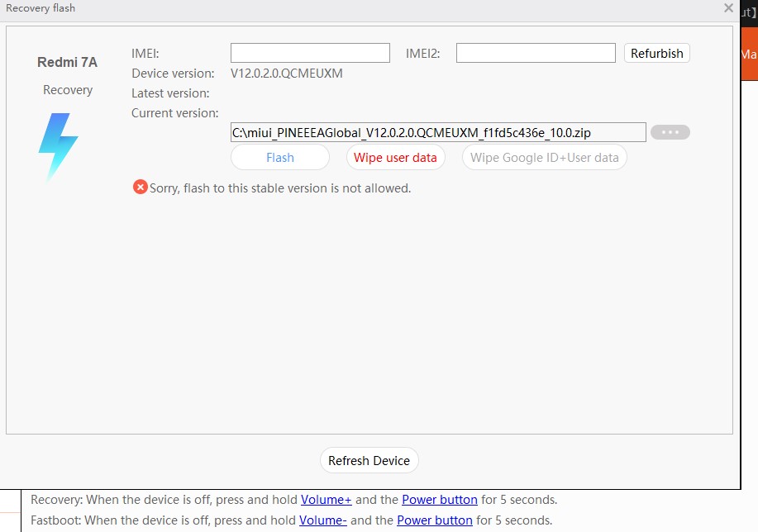Close the Recovery flash dialog
The height and width of the screenshot is (532, 758).
(728, 8)
